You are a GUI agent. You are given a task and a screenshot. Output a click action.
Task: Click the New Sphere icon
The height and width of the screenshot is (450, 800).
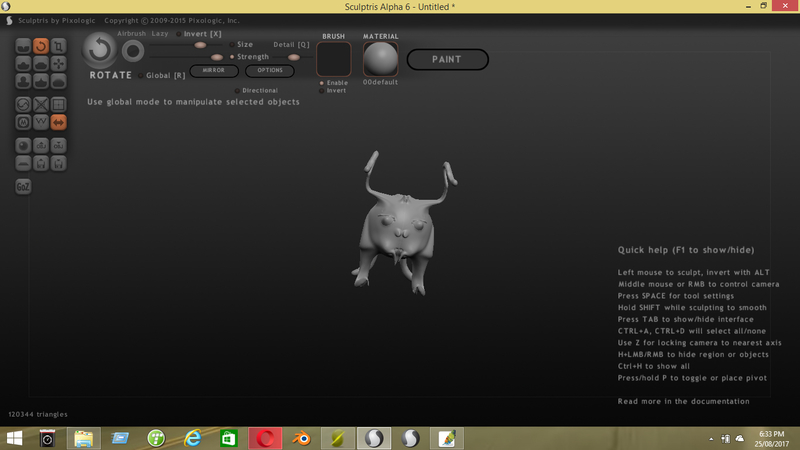click(x=23, y=146)
